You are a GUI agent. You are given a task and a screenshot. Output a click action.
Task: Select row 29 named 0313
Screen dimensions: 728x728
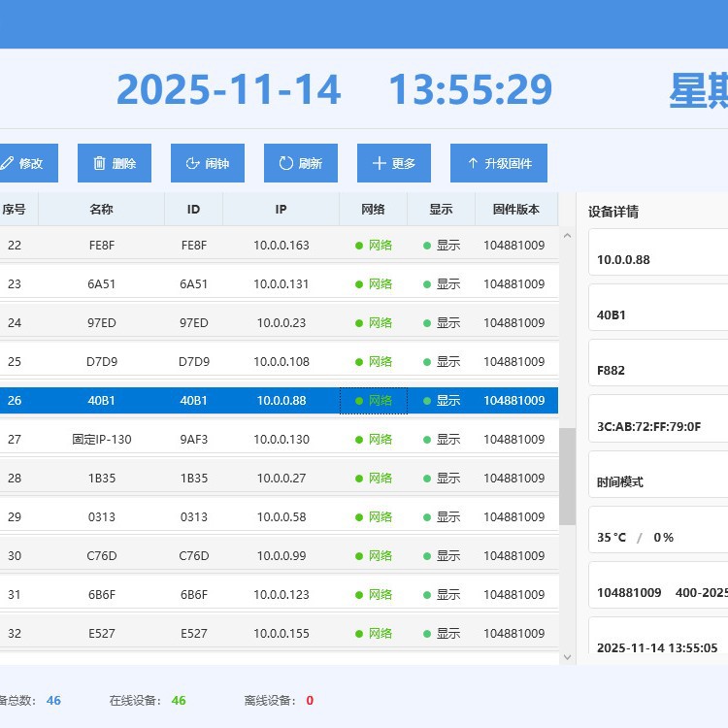coord(279,516)
